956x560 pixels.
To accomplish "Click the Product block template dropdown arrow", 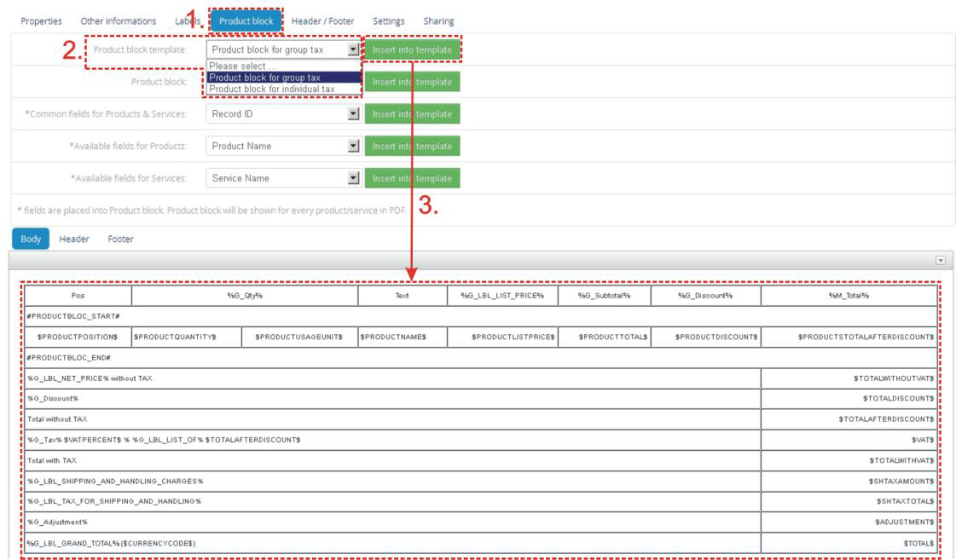I will click(353, 49).
